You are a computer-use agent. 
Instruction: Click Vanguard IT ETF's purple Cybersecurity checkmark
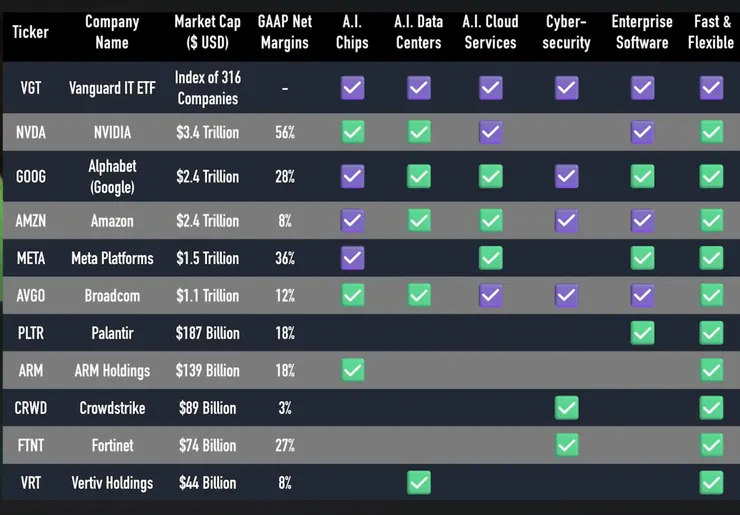click(567, 88)
